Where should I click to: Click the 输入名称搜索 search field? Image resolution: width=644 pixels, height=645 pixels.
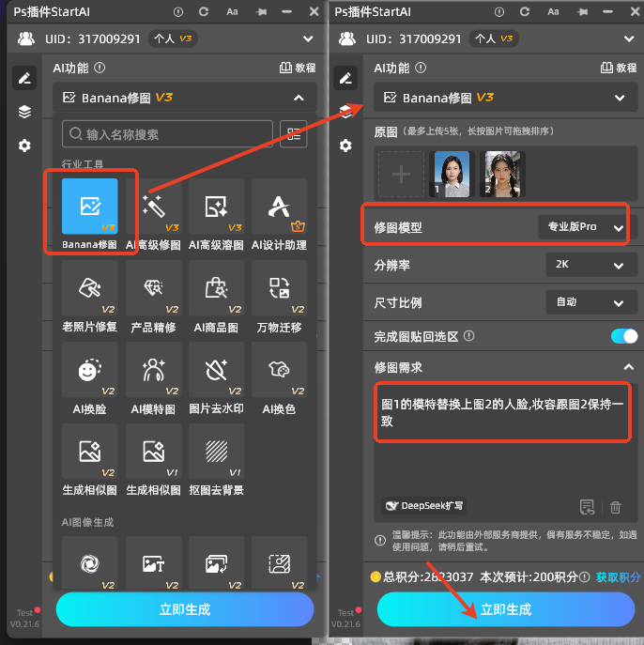click(169, 134)
